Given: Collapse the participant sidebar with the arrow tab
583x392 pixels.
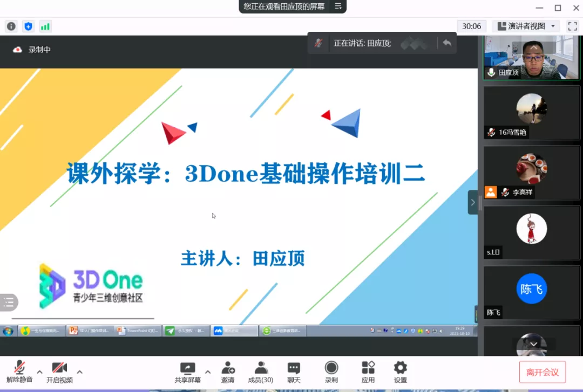Looking at the screenshot, I should pos(472,203).
